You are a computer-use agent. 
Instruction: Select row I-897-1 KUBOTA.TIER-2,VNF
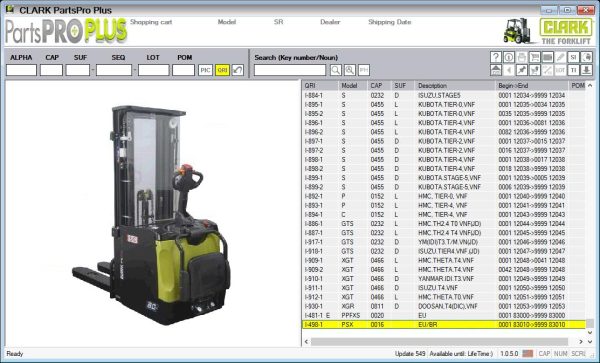click(x=444, y=141)
